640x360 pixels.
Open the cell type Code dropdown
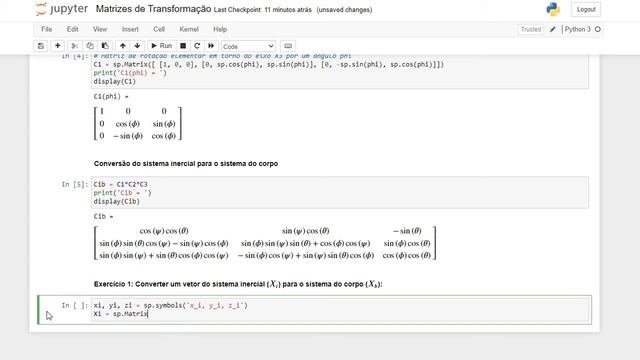[x=248, y=47]
